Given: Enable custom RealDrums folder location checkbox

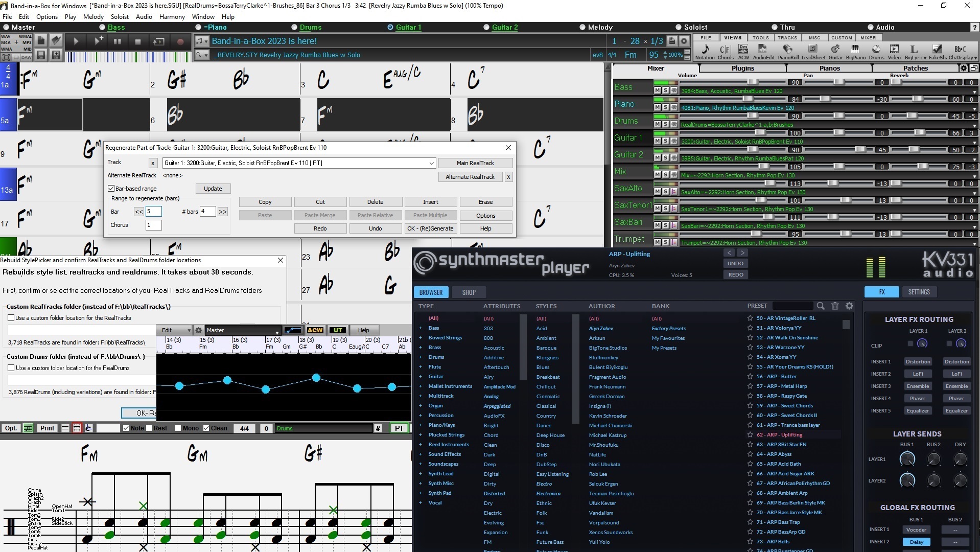Looking at the screenshot, I should [x=11, y=368].
